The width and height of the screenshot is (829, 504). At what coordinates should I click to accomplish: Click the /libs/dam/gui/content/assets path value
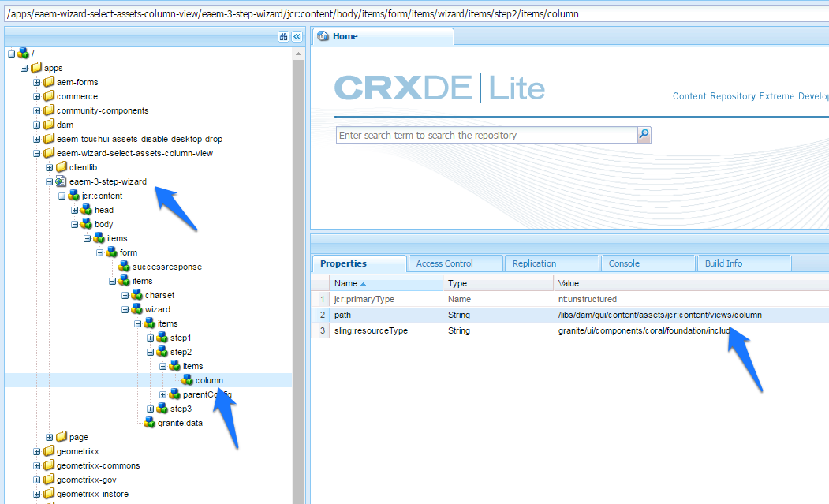click(x=660, y=315)
